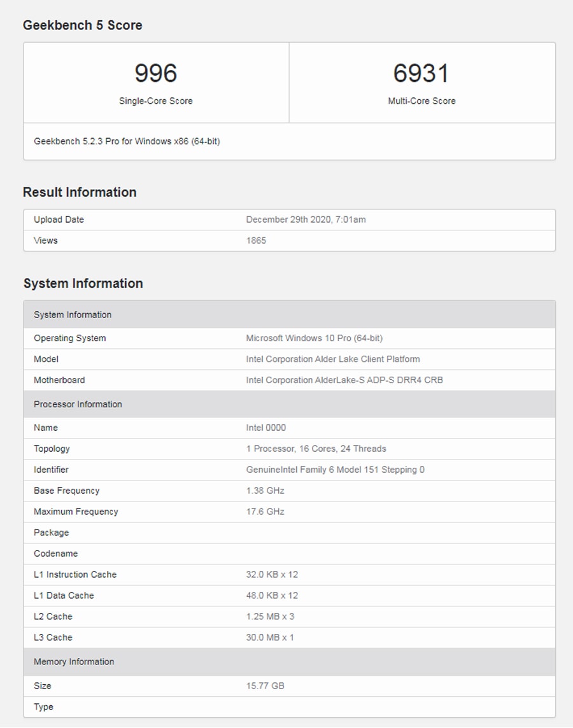Click the Maximum Frequency value 17.6 GHz
573x728 pixels.
click(x=265, y=512)
